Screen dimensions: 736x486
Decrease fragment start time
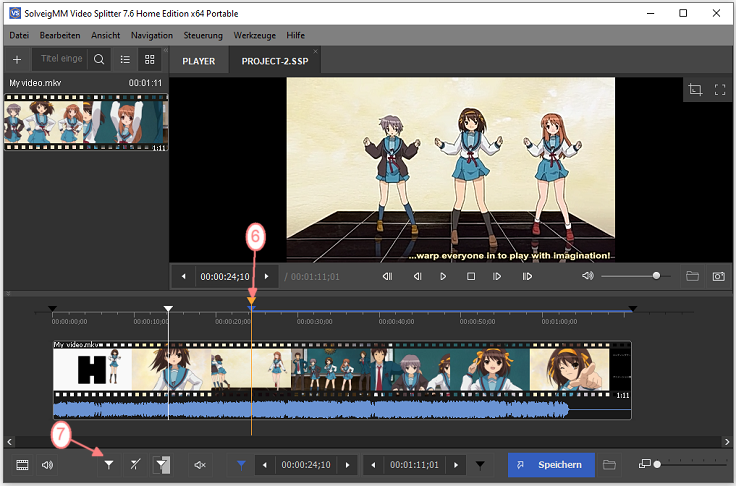click(265, 465)
